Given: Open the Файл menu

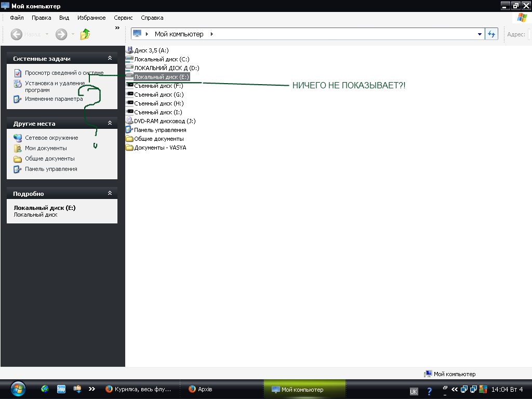Looking at the screenshot, I should tap(17, 18).
